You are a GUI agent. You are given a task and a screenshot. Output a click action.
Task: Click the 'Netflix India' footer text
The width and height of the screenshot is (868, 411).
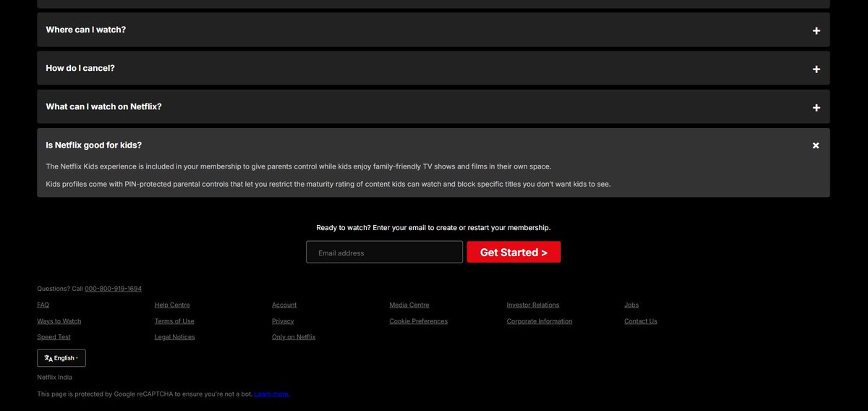coord(55,378)
